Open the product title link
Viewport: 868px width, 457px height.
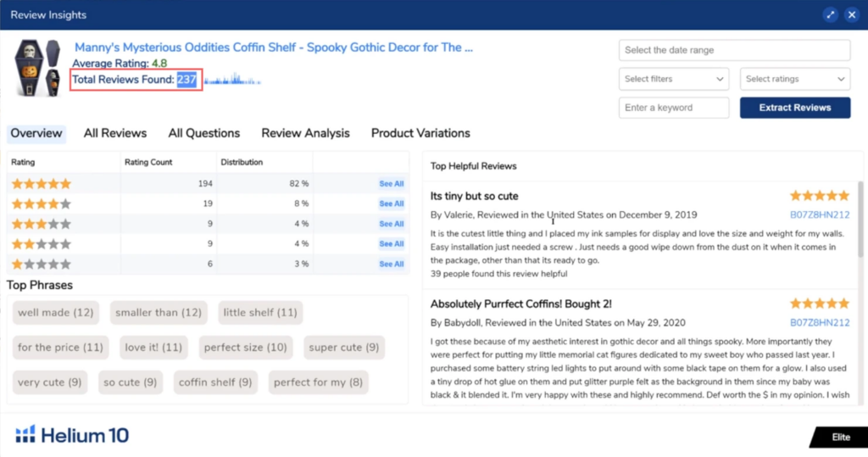click(273, 47)
